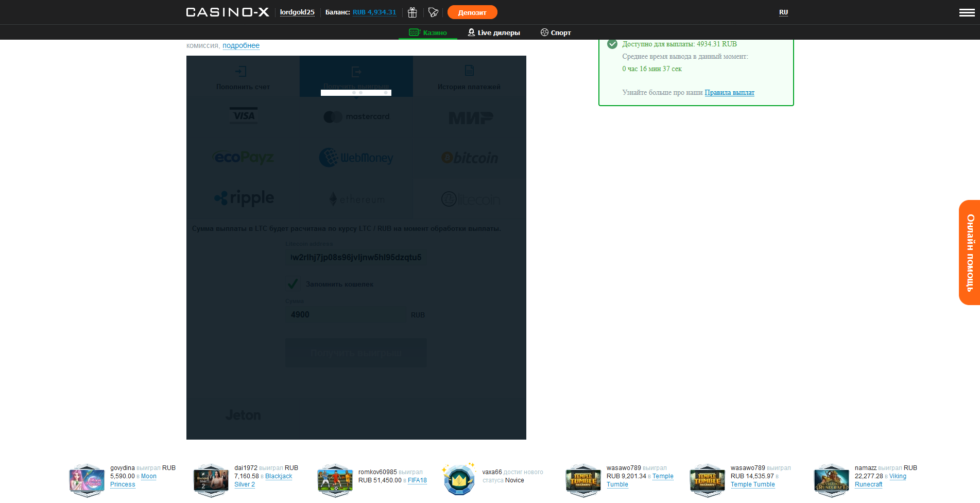980x503 pixels.
Task: Open the tag icon next to the gift
Action: pos(433,12)
